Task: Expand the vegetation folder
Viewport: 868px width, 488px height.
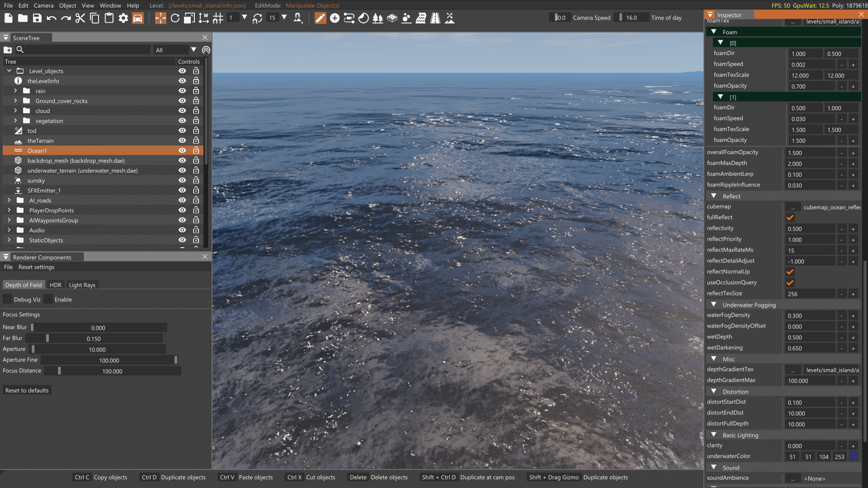Action: 15,121
